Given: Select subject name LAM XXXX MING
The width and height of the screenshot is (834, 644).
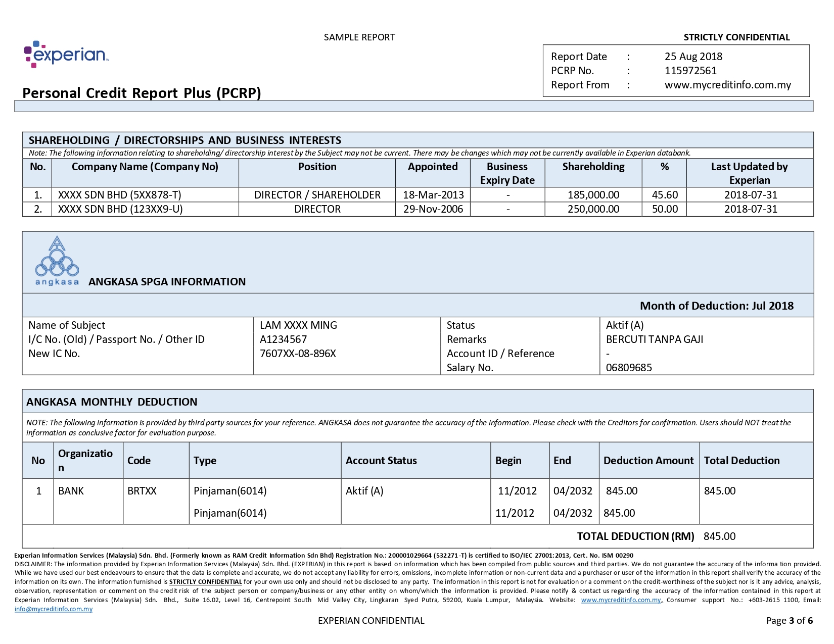Looking at the screenshot, I should tap(298, 325).
